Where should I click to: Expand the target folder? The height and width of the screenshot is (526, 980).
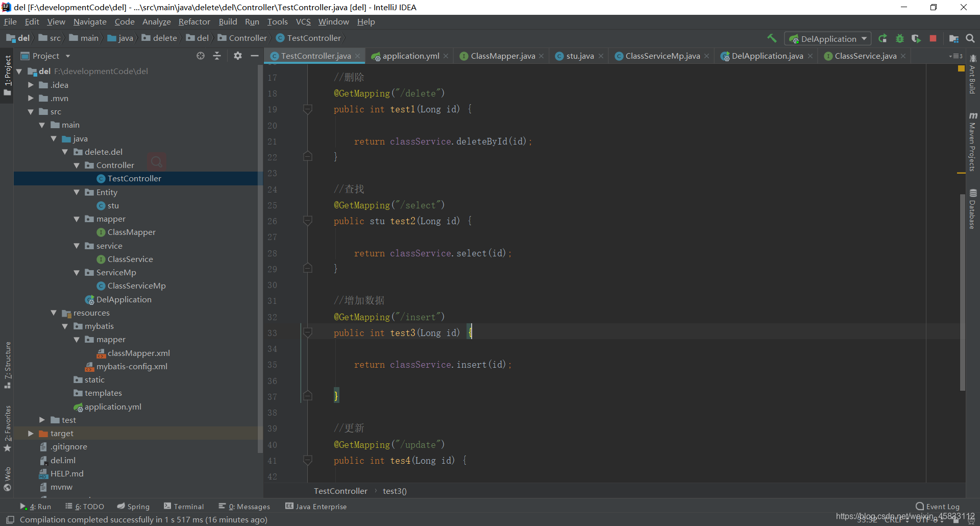point(31,433)
